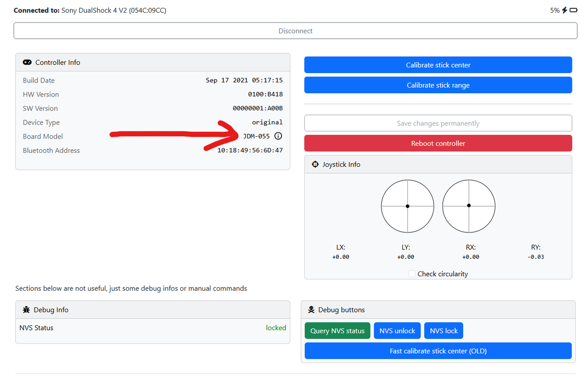
Task: Click Fast calibrate stick center (OLD)
Action: click(x=438, y=351)
